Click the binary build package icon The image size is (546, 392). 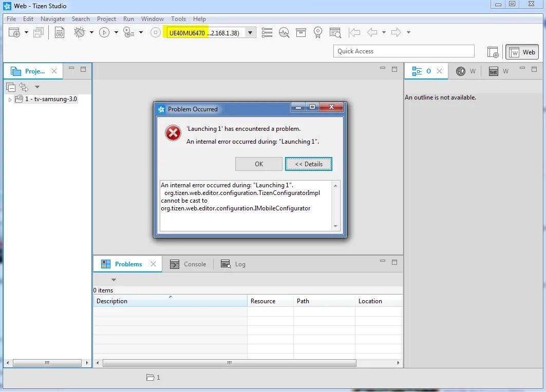(60, 33)
